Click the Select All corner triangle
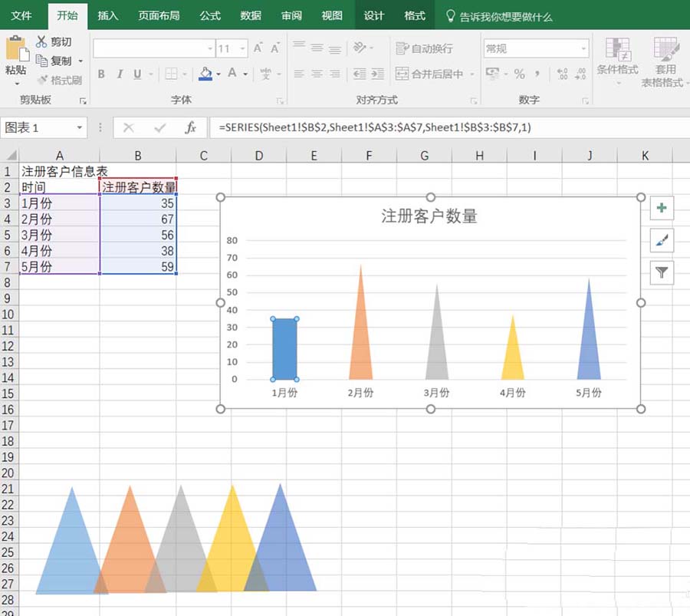 pyautogui.click(x=11, y=155)
